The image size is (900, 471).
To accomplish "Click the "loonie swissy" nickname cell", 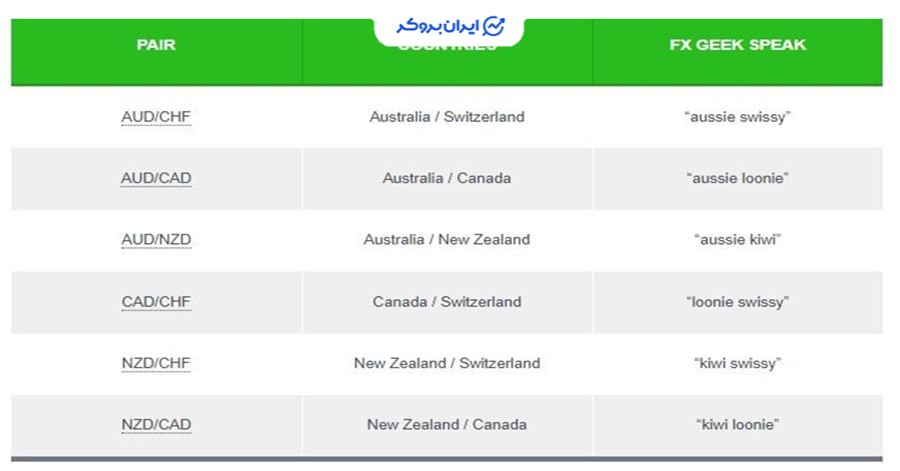I will (738, 302).
